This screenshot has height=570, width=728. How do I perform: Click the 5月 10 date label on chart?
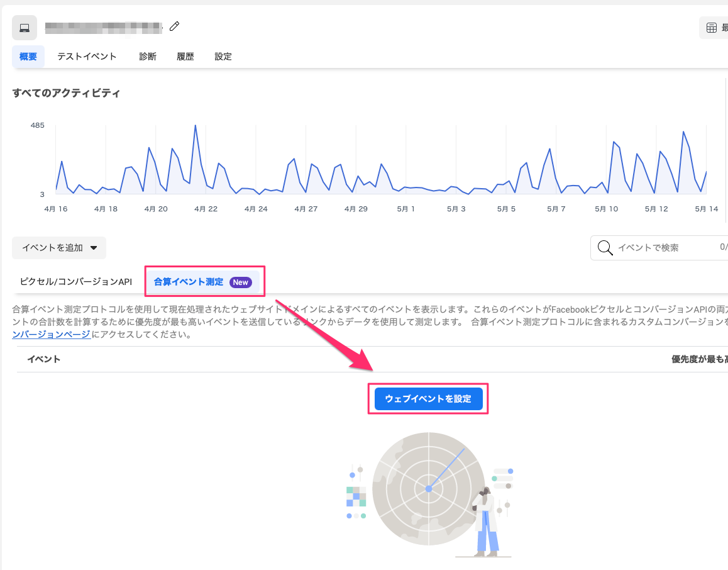[x=607, y=209]
